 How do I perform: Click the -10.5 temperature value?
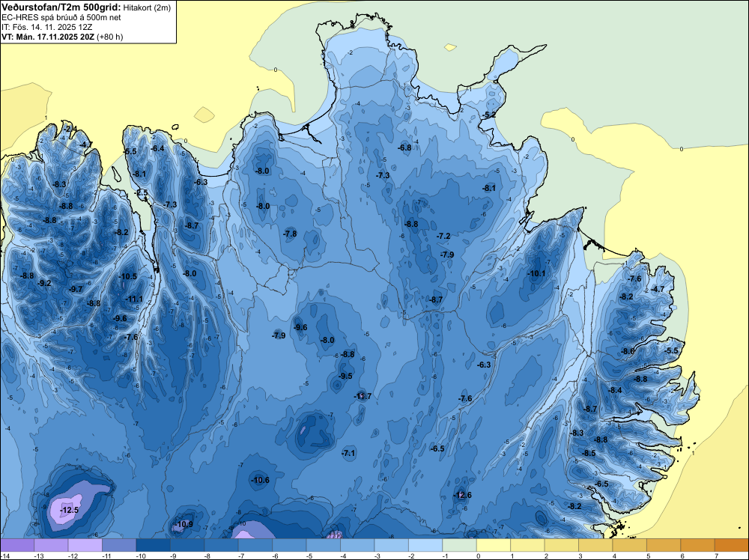click(128, 276)
